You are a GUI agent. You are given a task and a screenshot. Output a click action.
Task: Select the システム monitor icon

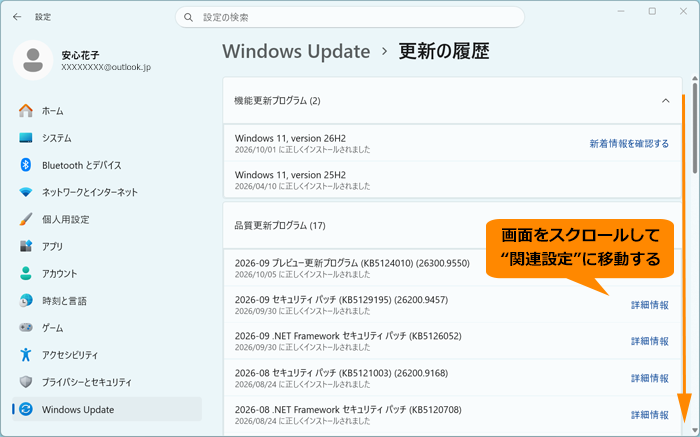(26, 138)
